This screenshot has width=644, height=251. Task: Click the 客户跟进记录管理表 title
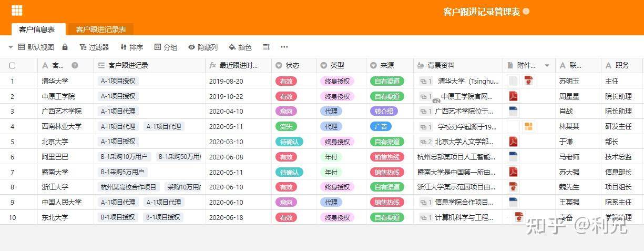tap(481, 12)
